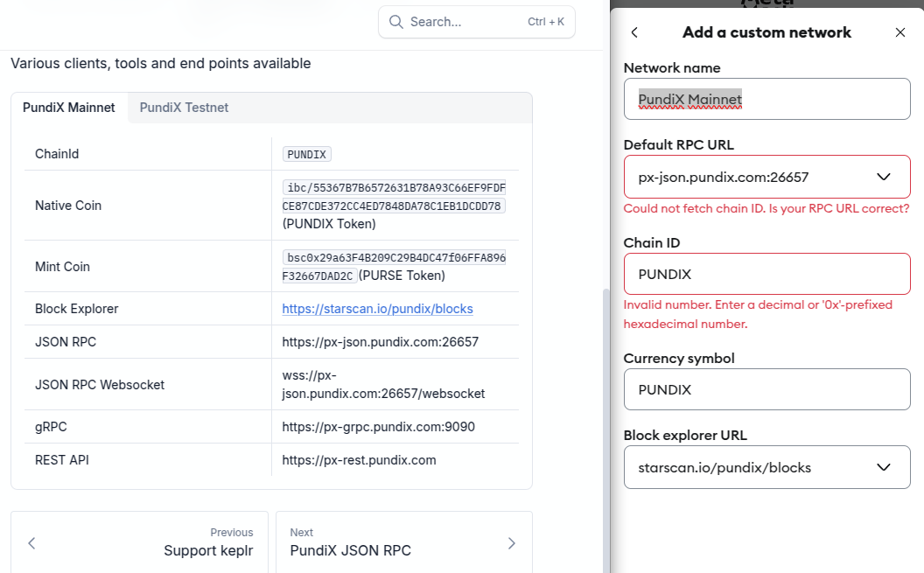Go to Next page PundiX JSON RPC
The height and width of the screenshot is (573, 924).
click(404, 542)
